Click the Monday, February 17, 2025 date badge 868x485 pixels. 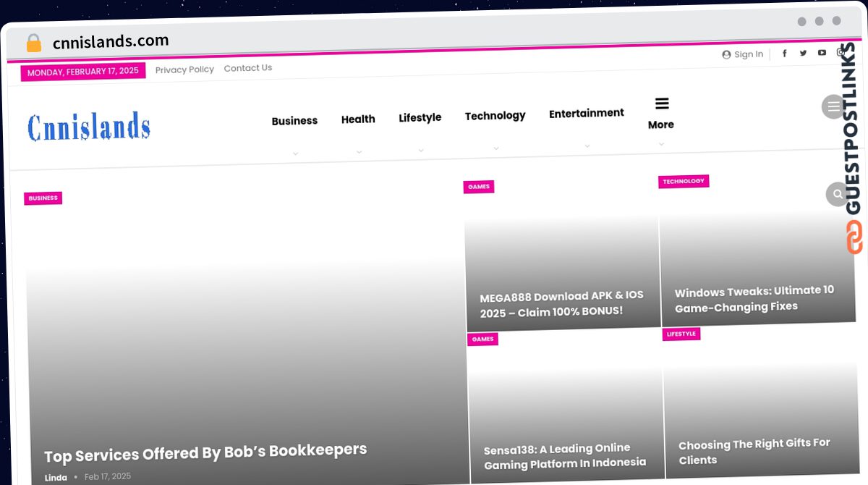click(83, 72)
